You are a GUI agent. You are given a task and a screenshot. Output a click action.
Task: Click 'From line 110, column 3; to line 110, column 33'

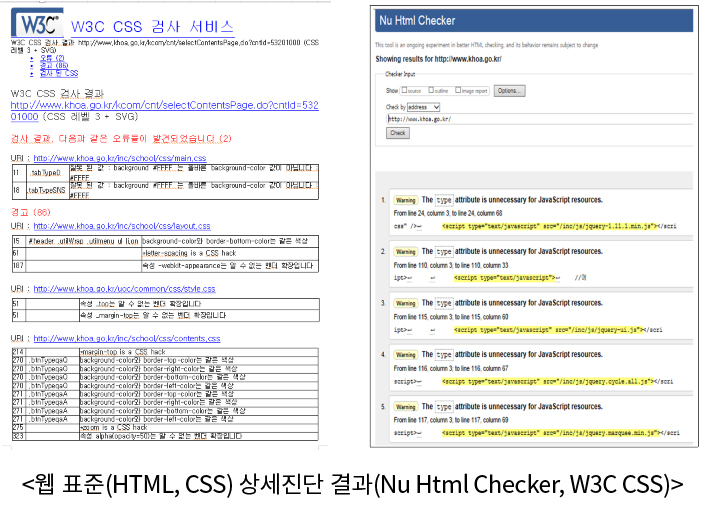click(451, 265)
